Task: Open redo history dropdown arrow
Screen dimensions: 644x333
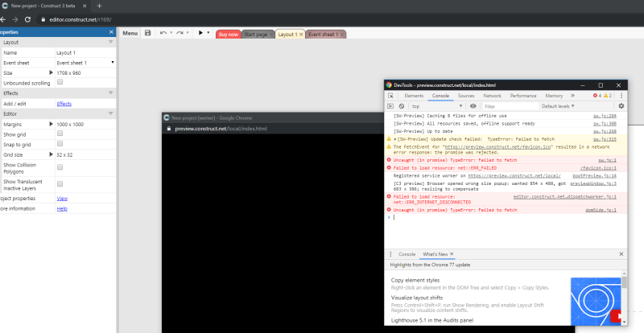Action: tap(188, 33)
